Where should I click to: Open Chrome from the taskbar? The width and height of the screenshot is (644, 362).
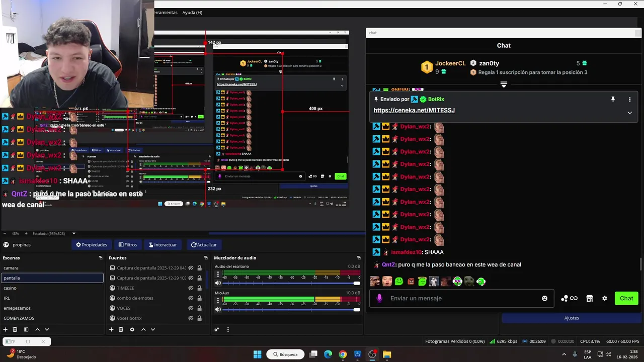point(343,354)
